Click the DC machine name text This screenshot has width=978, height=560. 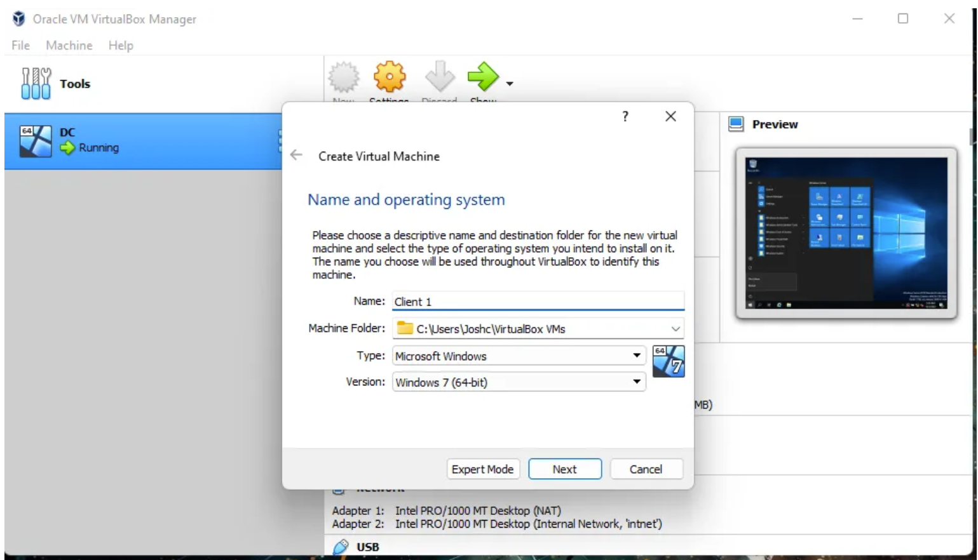(x=67, y=133)
